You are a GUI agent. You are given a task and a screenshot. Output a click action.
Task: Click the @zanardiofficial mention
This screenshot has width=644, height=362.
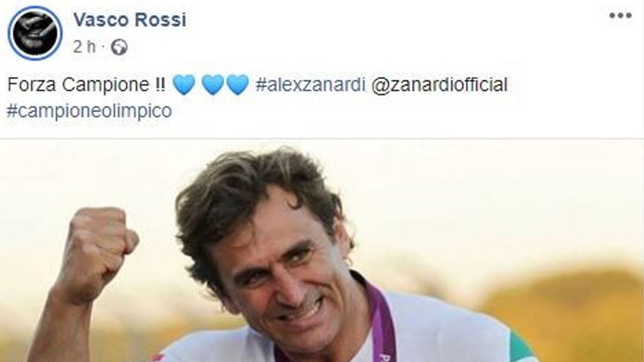(x=439, y=85)
